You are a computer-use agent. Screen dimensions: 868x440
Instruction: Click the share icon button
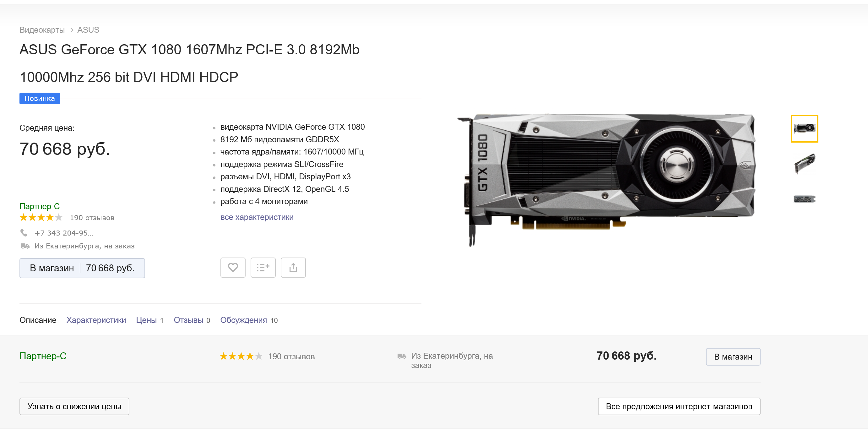point(293,268)
